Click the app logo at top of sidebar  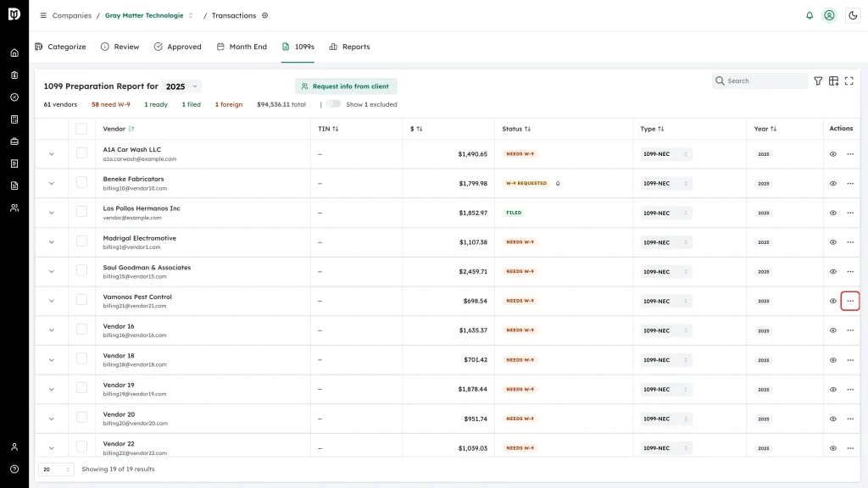point(14,14)
